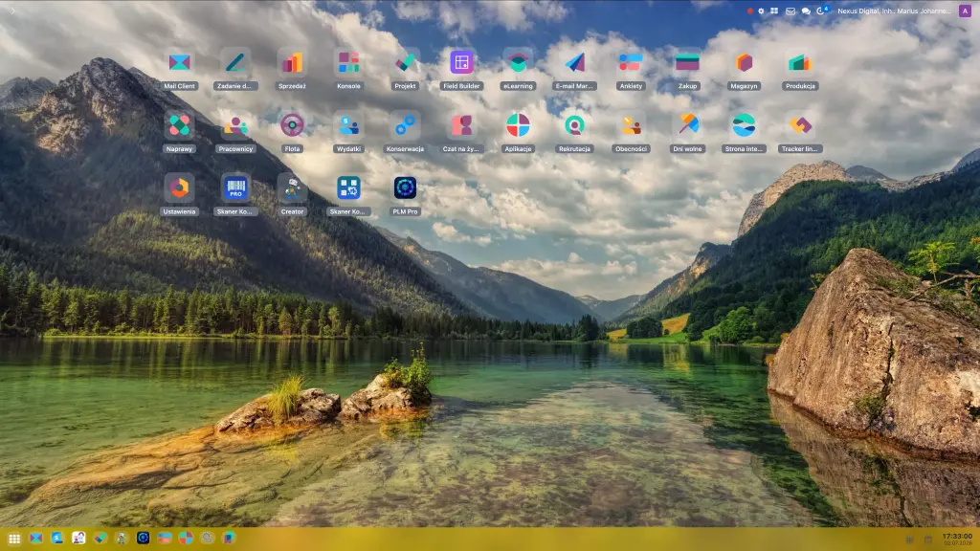Expand the user avatar menu
The width and height of the screenshot is (980, 551).
point(965,11)
